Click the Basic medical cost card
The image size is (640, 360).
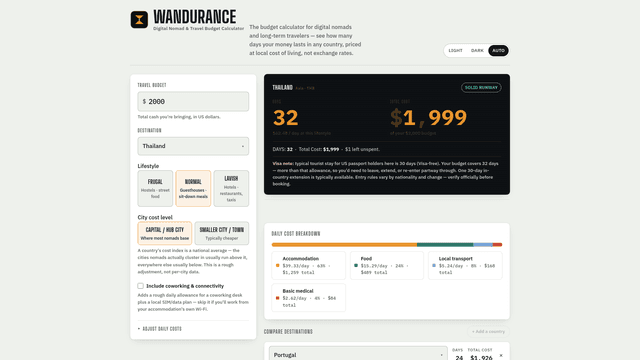[309, 298]
